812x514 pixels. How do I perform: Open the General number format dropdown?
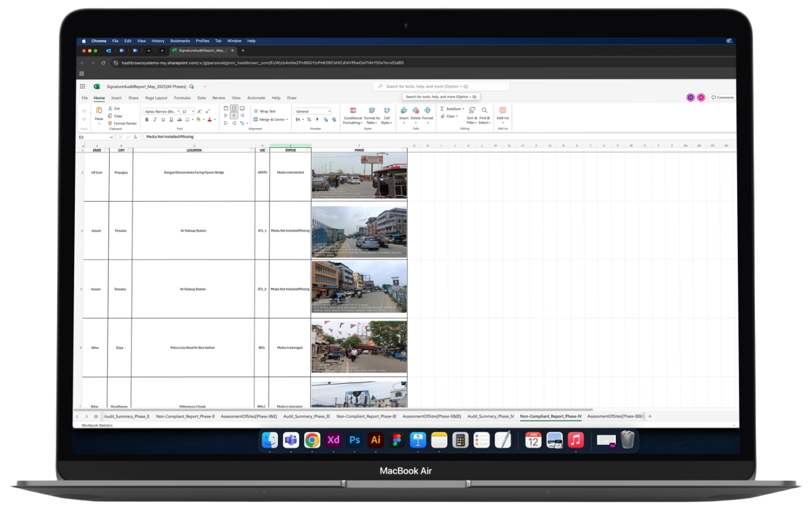[328, 112]
